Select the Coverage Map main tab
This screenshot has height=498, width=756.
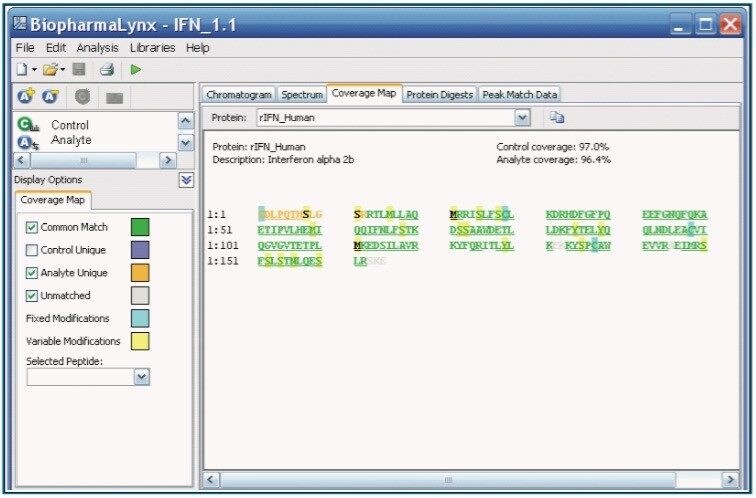364,93
